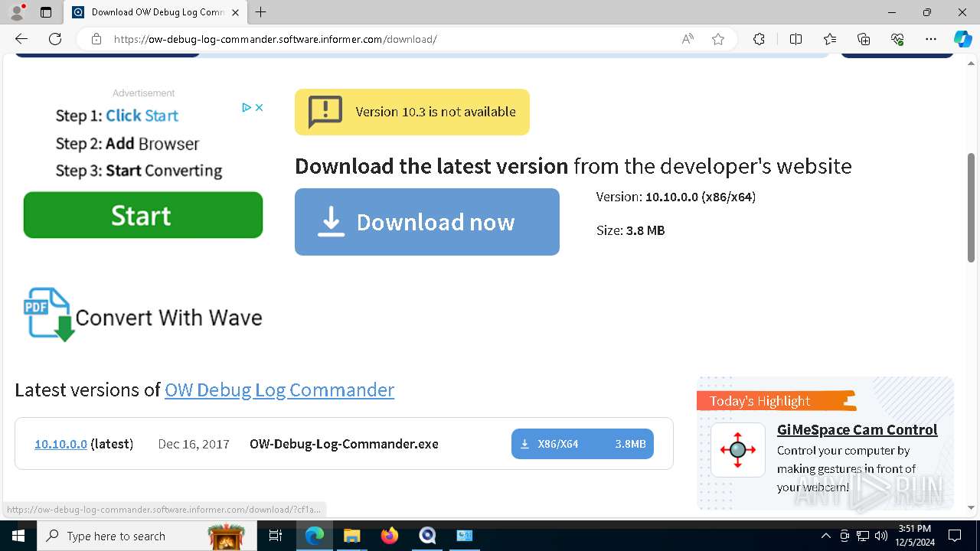Launch Copilot sidebar icon
980x551 pixels.
(x=962, y=39)
